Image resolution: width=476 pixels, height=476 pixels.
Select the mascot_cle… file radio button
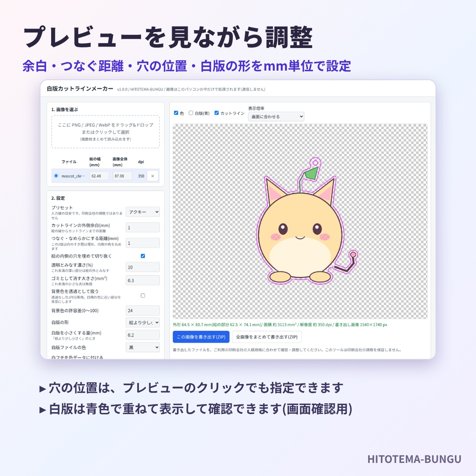pyautogui.click(x=56, y=176)
